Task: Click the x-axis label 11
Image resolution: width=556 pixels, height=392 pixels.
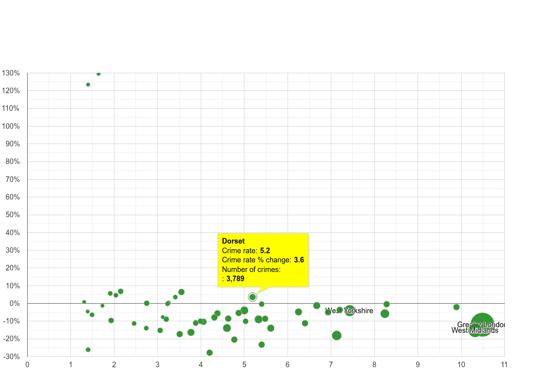Action: pyautogui.click(x=504, y=365)
